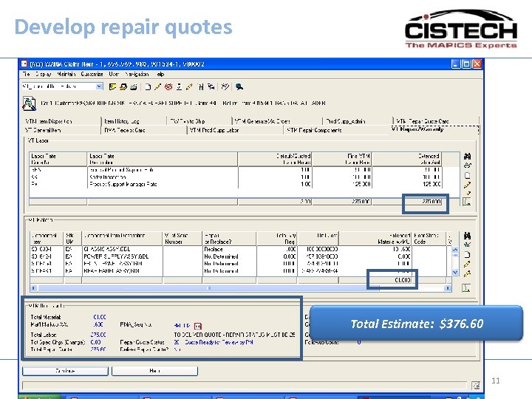Click graph icon beside materials scrollbar
Screen dimensions: 532x399
click(466, 288)
